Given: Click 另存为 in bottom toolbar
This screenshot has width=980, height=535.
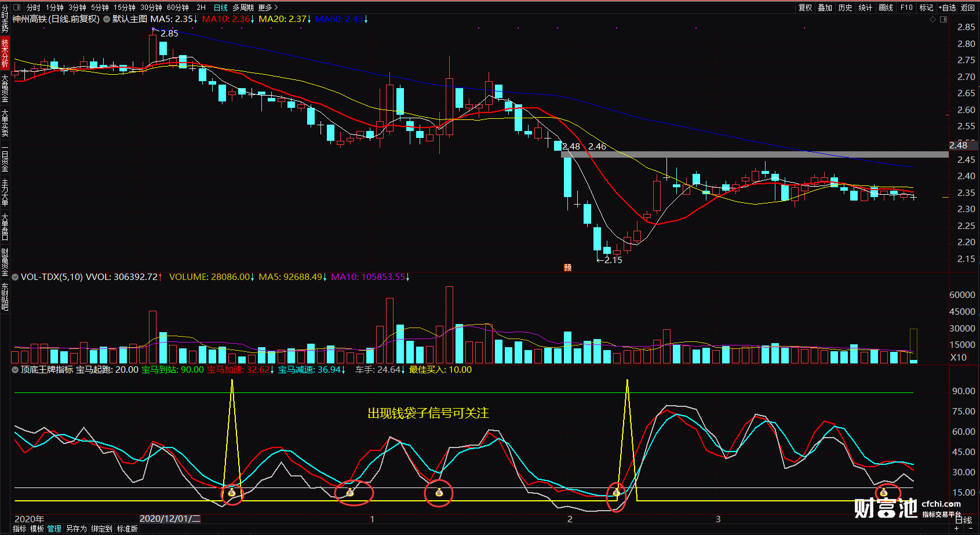Looking at the screenshot, I should click(76, 529).
